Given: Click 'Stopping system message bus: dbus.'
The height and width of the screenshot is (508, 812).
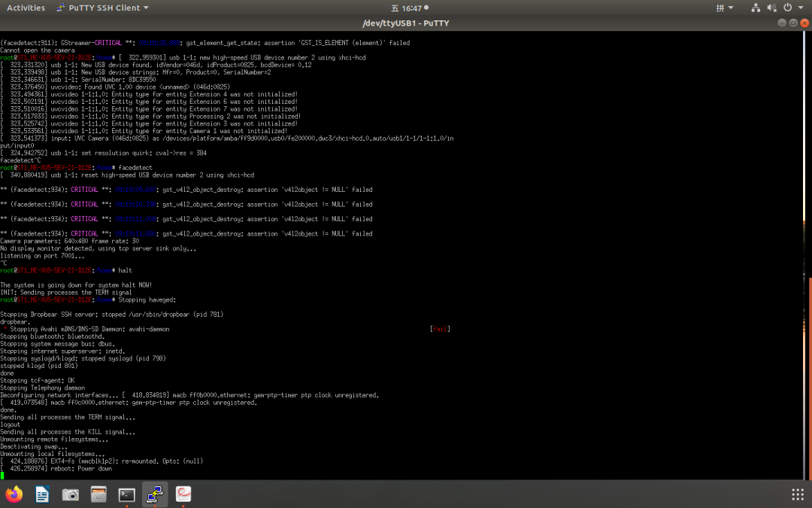Looking at the screenshot, I should click(57, 344).
